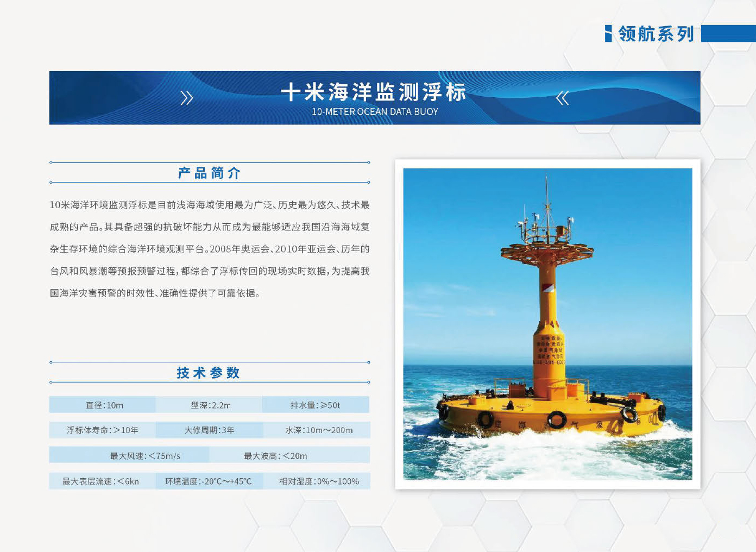The image size is (756, 552).
Task: Click the left-pointing double chevron in banner
Action: pos(563,98)
